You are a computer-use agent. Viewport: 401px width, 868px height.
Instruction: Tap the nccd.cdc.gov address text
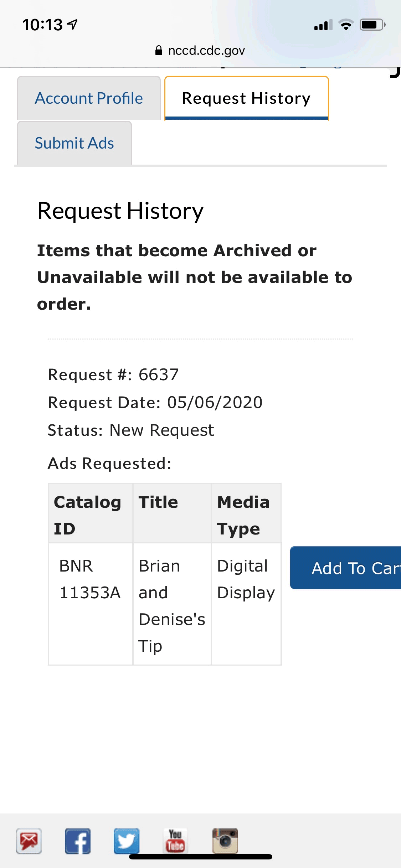click(206, 51)
